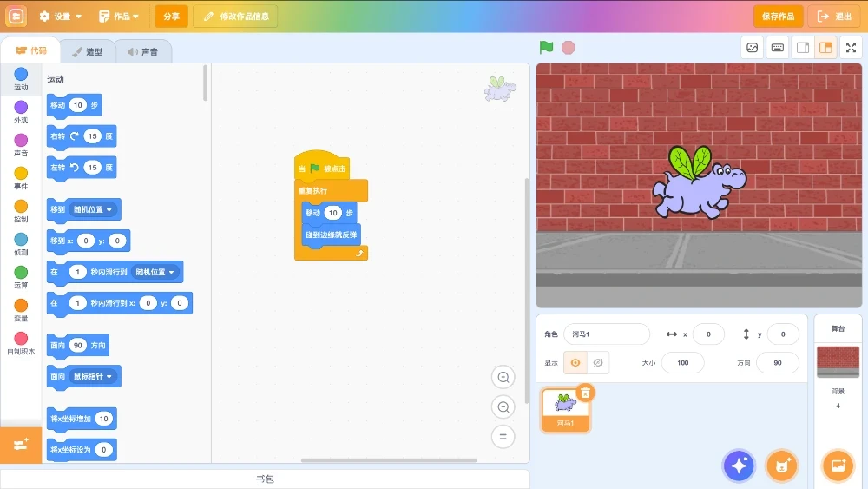Select 运动 motion category circle
This screenshot has height=489, width=868.
tap(21, 74)
